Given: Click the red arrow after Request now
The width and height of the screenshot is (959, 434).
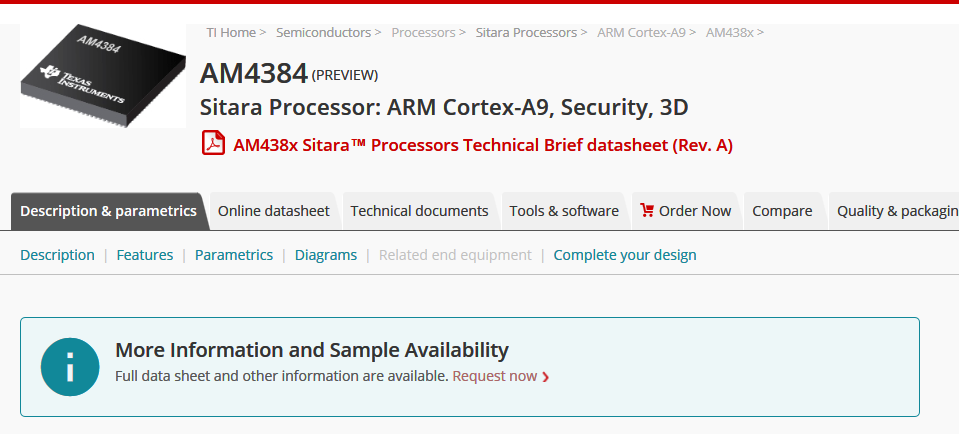Looking at the screenshot, I should (546, 377).
